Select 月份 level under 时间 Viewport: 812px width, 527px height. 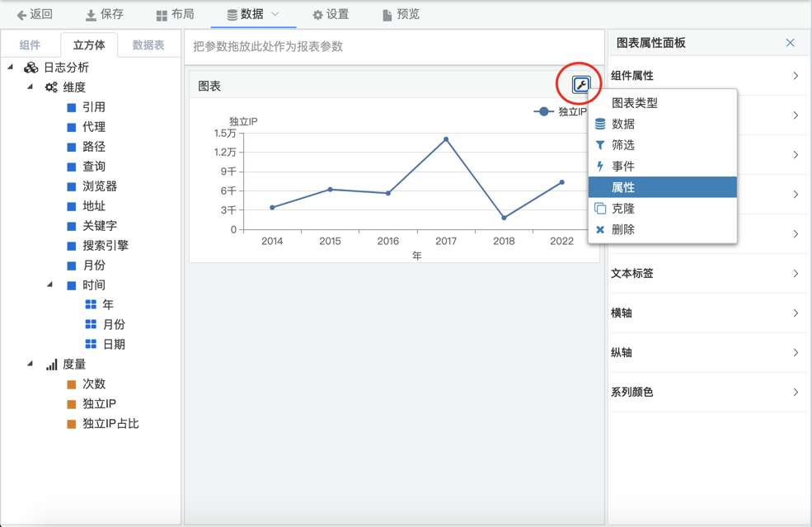[114, 324]
